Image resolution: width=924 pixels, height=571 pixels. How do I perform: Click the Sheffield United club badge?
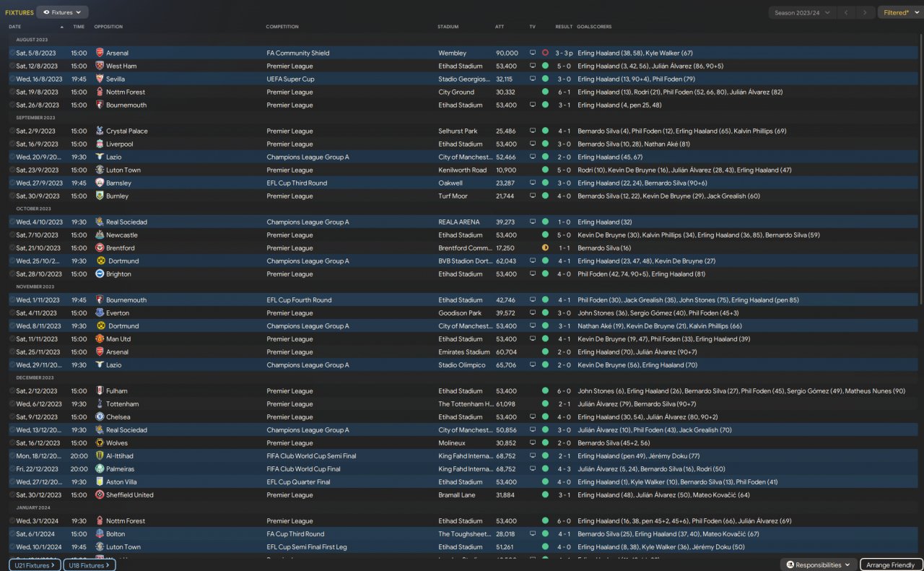coord(100,494)
